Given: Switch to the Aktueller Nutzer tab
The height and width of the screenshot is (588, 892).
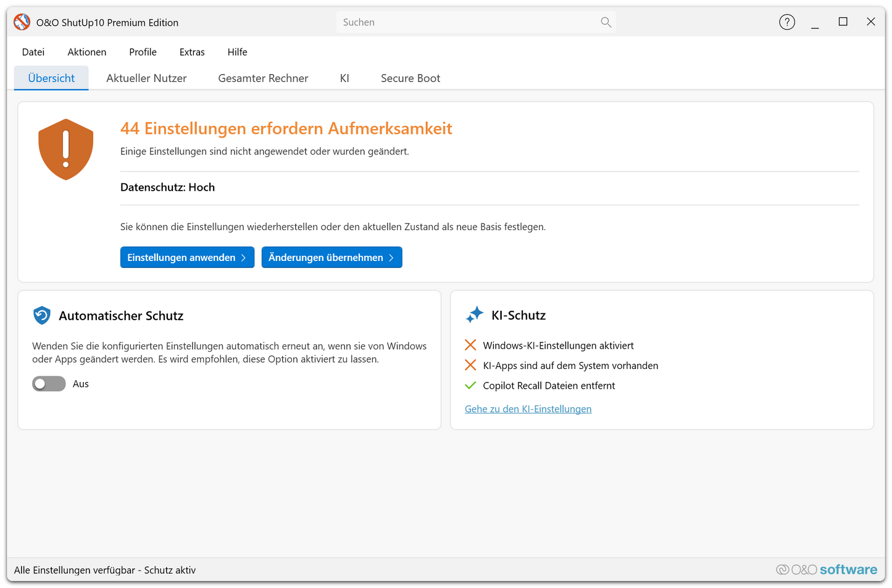Looking at the screenshot, I should click(x=146, y=78).
